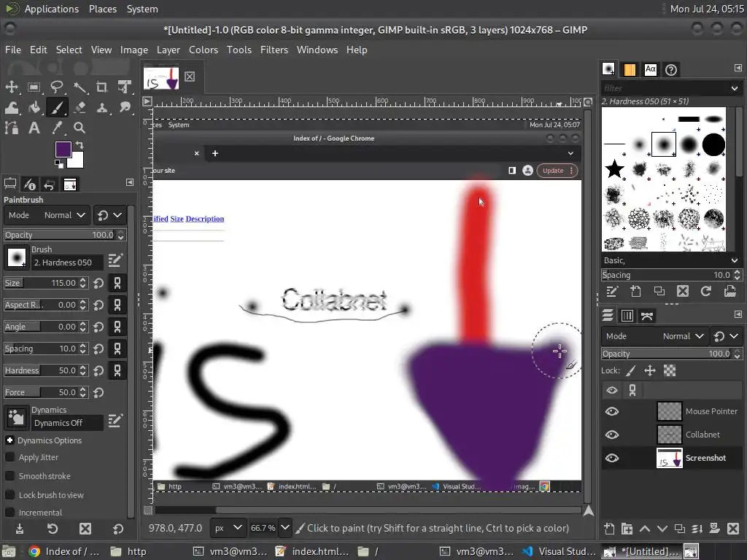Image resolution: width=747 pixels, height=560 pixels.
Task: Switch to Visual Studio in the taskbar
Action: point(560,551)
